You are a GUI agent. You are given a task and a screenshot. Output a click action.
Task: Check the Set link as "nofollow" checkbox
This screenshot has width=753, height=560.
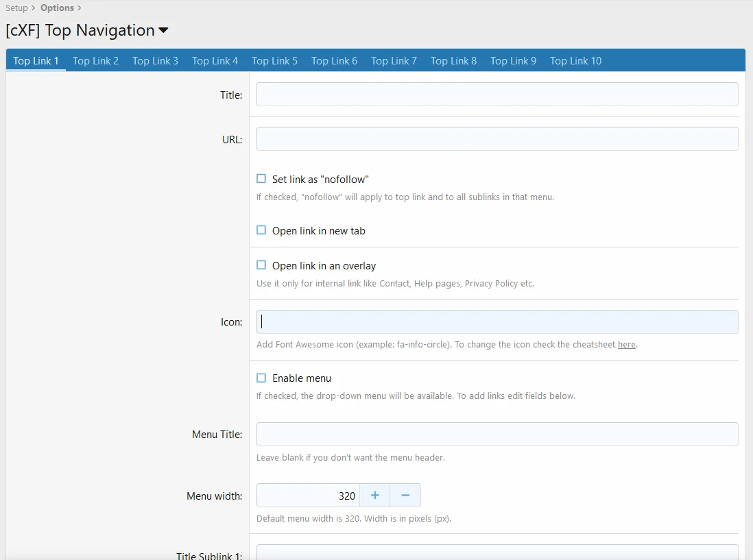tap(261, 179)
